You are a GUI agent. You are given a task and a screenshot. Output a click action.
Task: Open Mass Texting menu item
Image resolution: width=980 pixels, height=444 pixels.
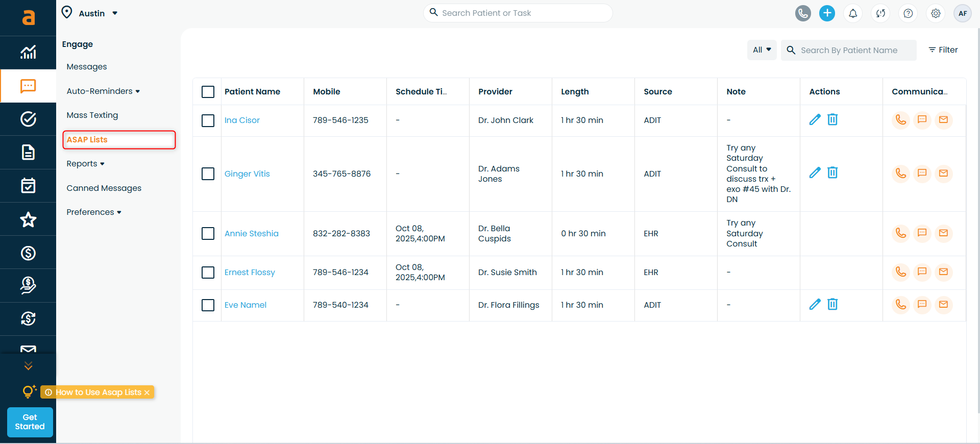coord(92,115)
